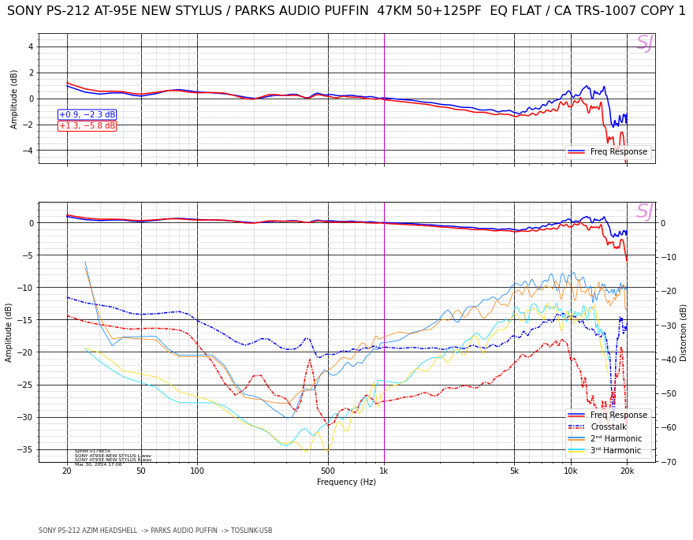Click the "5k" frequency tick label
693x540 pixels.
(514, 471)
